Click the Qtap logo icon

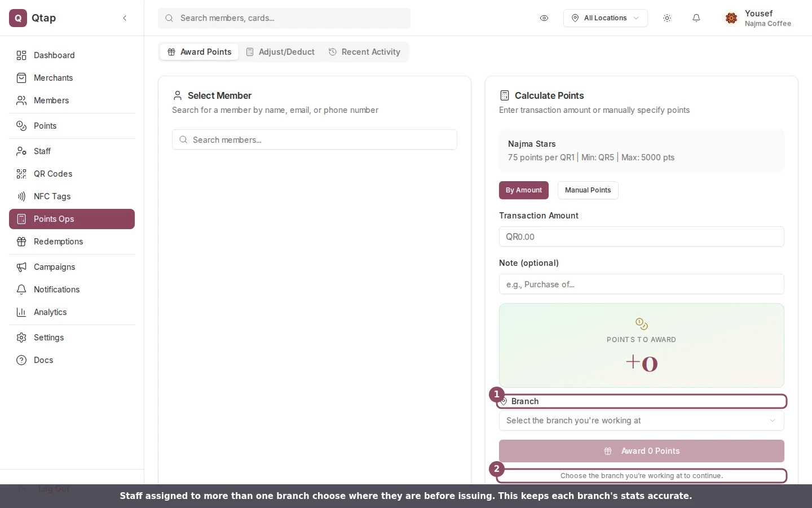[18, 18]
